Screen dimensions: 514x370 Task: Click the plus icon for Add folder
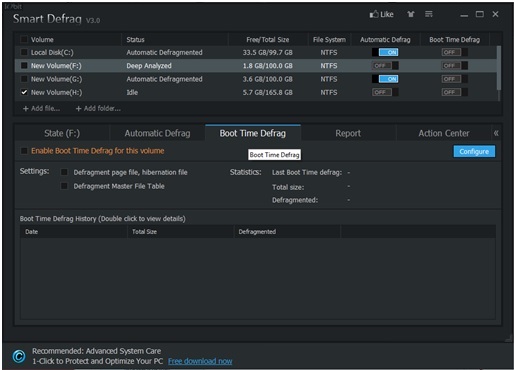click(78, 109)
